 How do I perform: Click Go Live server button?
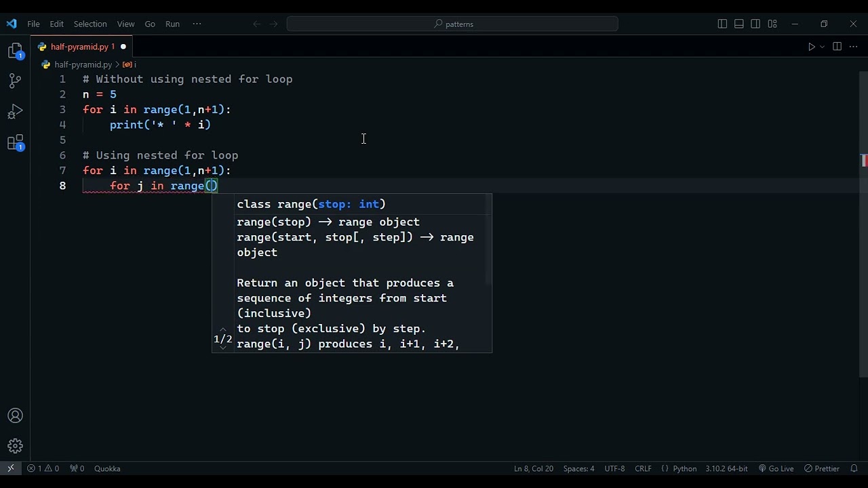pos(776,468)
